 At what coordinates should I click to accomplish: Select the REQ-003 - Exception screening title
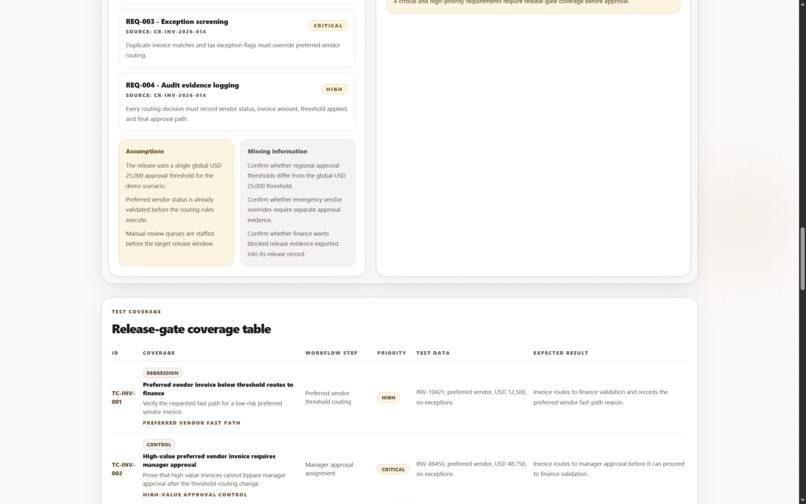click(x=177, y=22)
